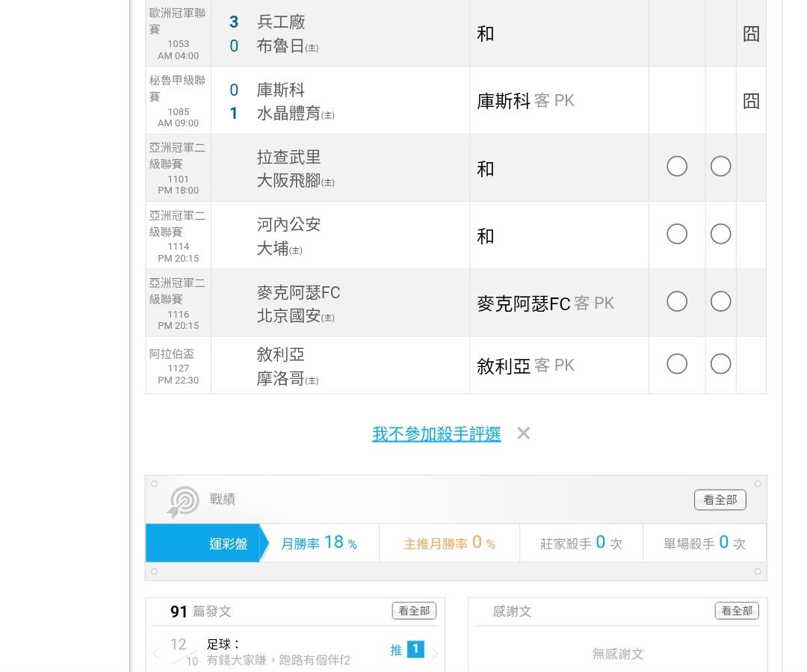Select first radio button for 拉查武里 match
807x672 pixels.
click(677, 166)
